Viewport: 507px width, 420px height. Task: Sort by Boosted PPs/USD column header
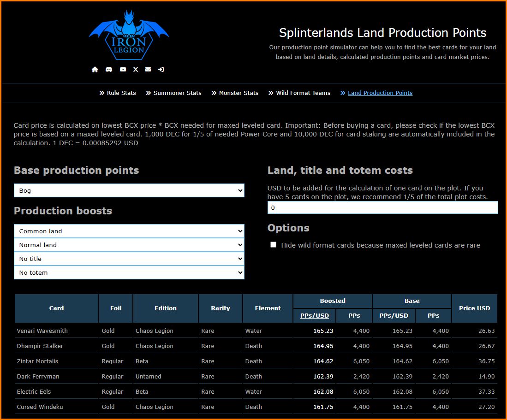(314, 316)
